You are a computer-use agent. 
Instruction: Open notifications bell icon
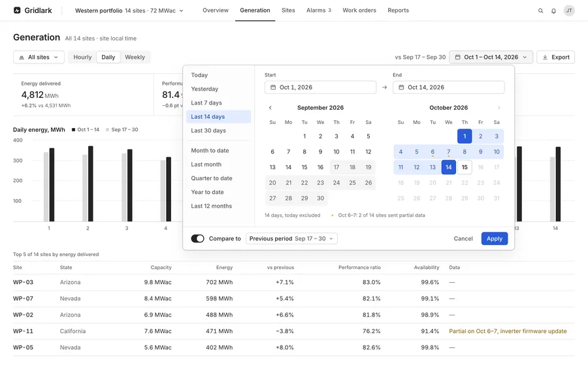pos(553,11)
